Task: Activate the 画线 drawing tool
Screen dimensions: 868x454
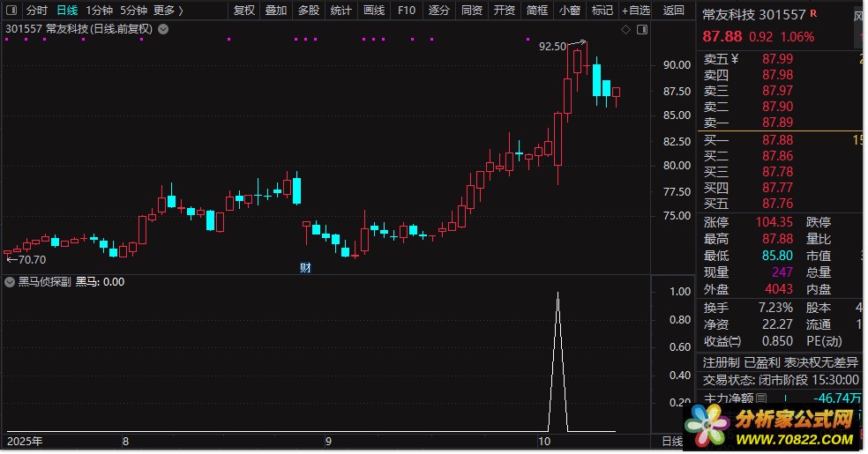Action: click(x=374, y=10)
